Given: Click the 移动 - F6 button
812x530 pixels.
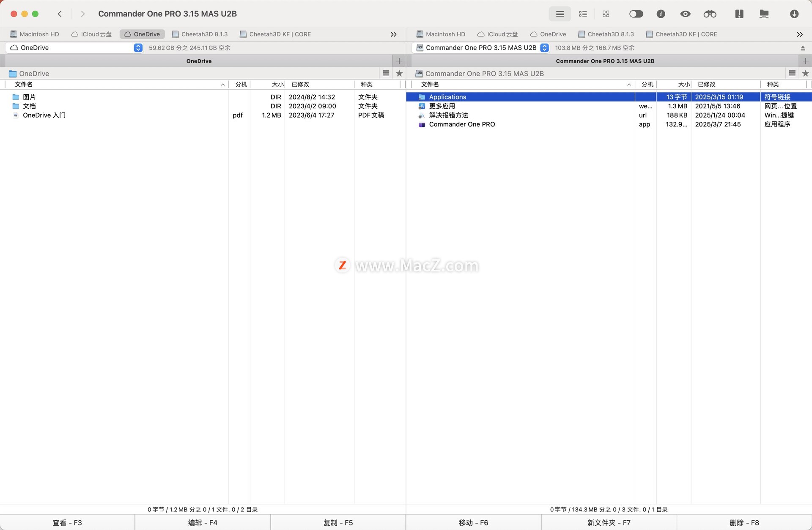Looking at the screenshot, I should pyautogui.click(x=473, y=522).
